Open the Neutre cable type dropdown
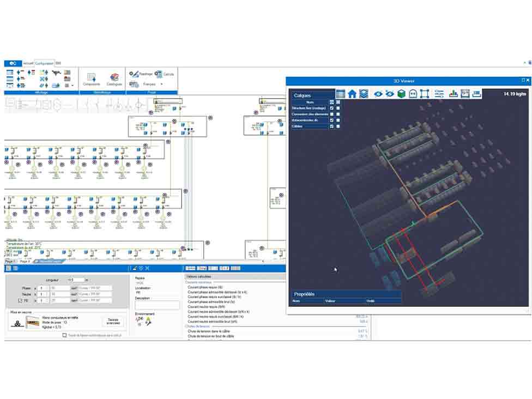 (95, 294)
